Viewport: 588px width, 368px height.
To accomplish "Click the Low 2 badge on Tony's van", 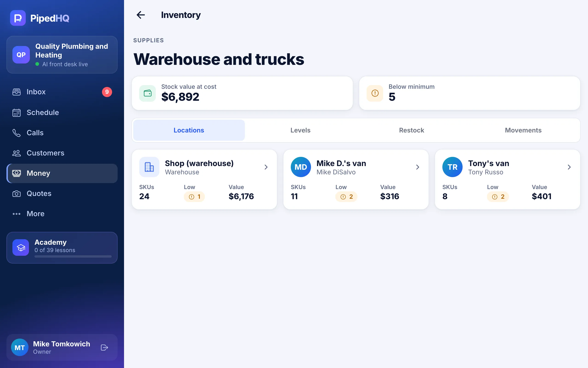I will click(x=498, y=197).
